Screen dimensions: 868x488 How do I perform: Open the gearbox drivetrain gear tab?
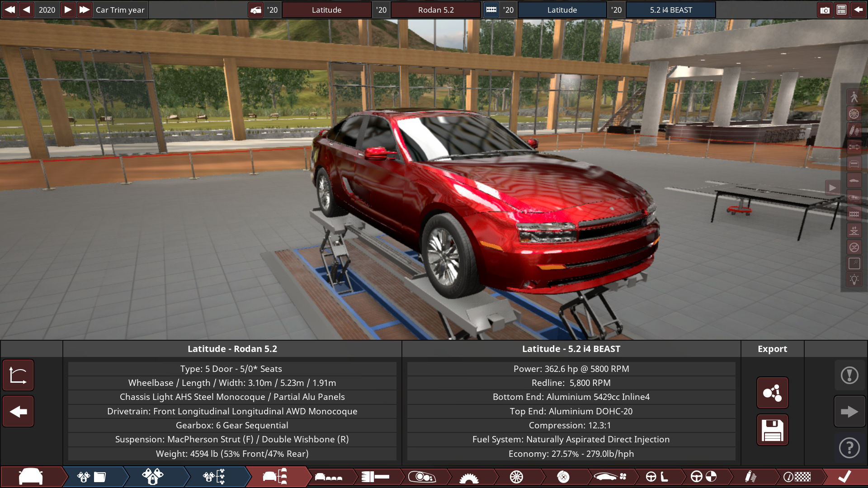[469, 477]
